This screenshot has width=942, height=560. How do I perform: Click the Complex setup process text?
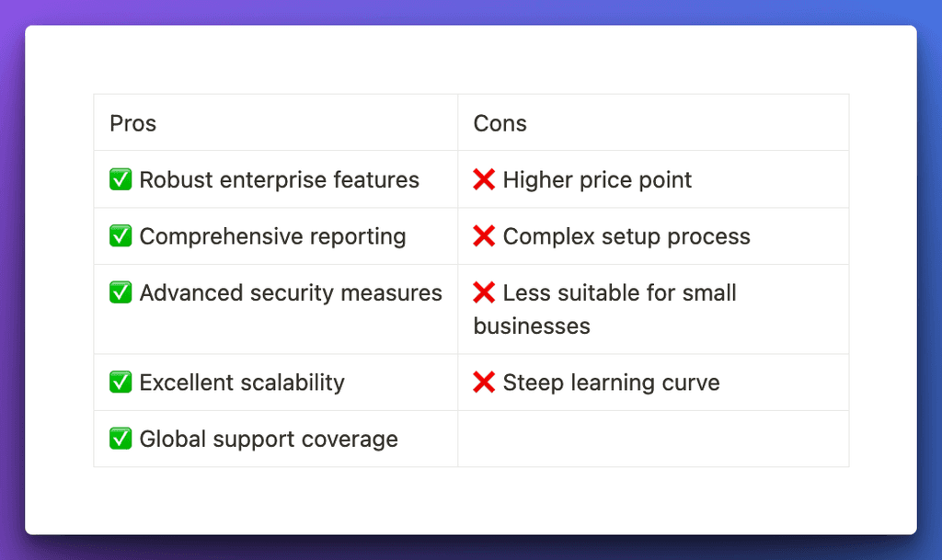[626, 236]
